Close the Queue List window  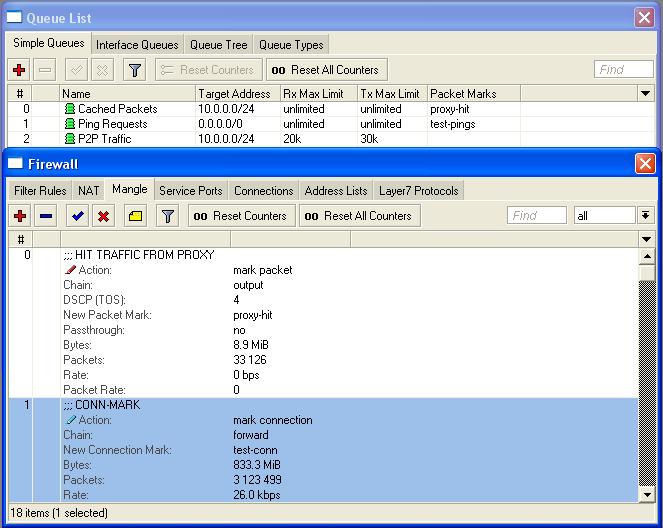click(644, 17)
